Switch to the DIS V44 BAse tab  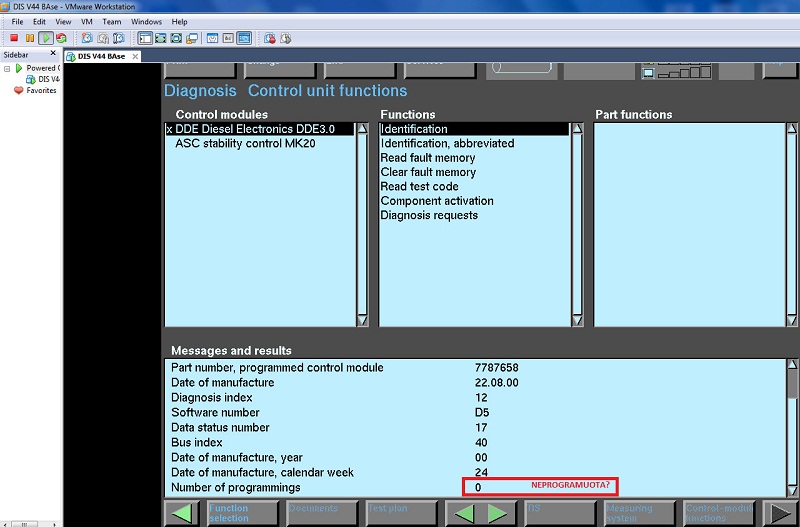[98, 55]
